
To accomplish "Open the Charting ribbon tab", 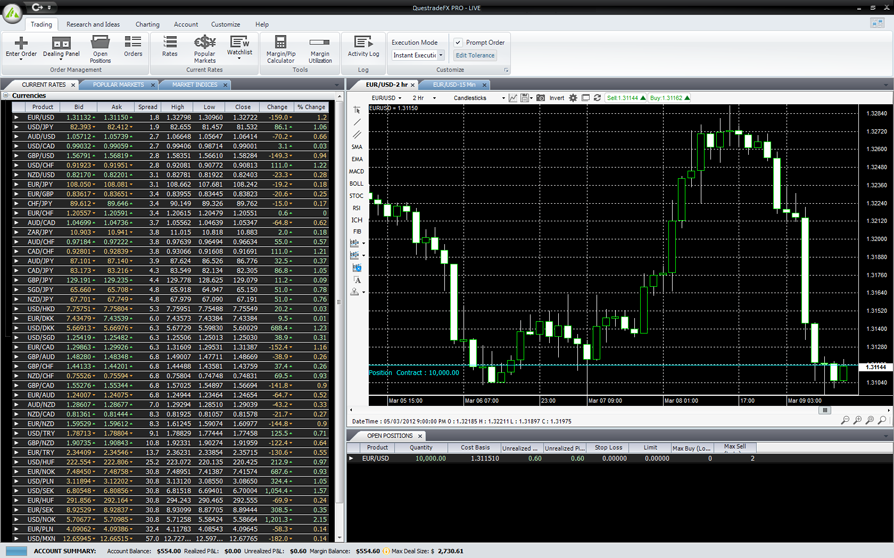I will click(147, 25).
